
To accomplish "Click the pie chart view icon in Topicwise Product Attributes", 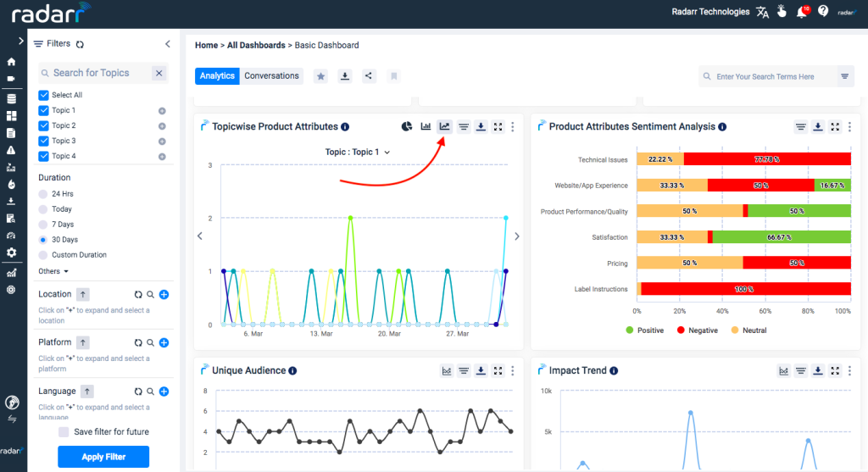I will [x=407, y=127].
